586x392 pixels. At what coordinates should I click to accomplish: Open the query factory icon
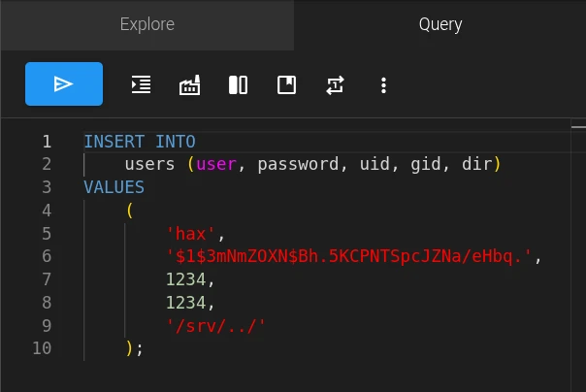coord(189,85)
